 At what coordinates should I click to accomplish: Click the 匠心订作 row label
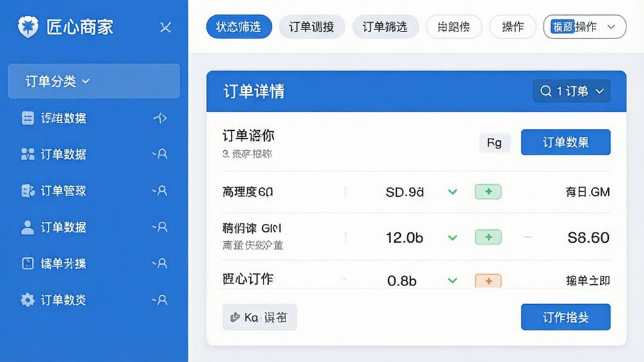(248, 279)
